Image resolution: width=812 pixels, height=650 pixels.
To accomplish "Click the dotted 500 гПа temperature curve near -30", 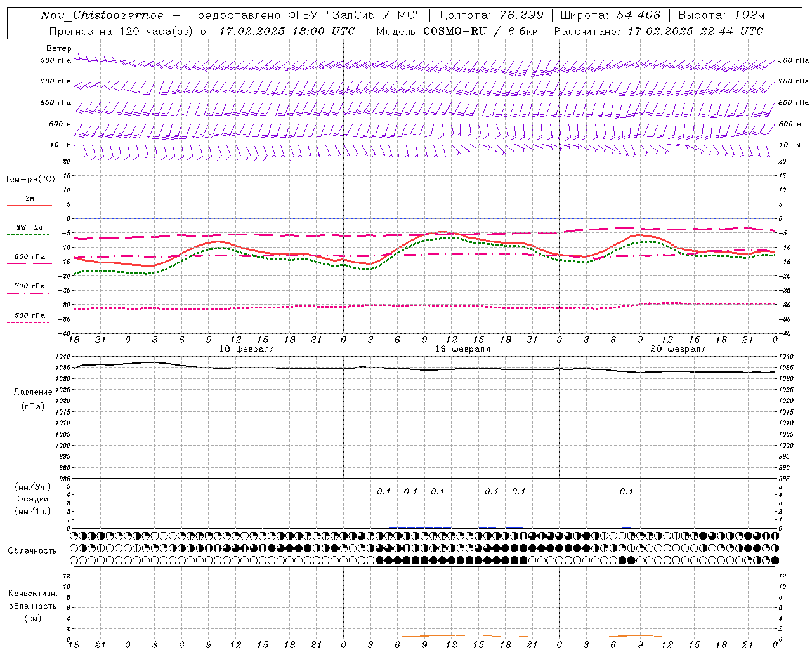I will pos(425,306).
